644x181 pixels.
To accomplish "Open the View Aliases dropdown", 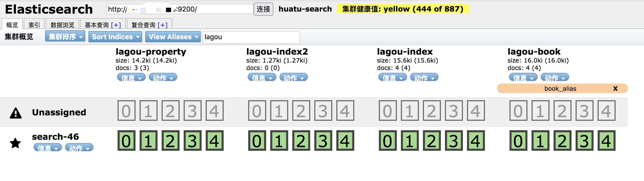I will pos(173,37).
